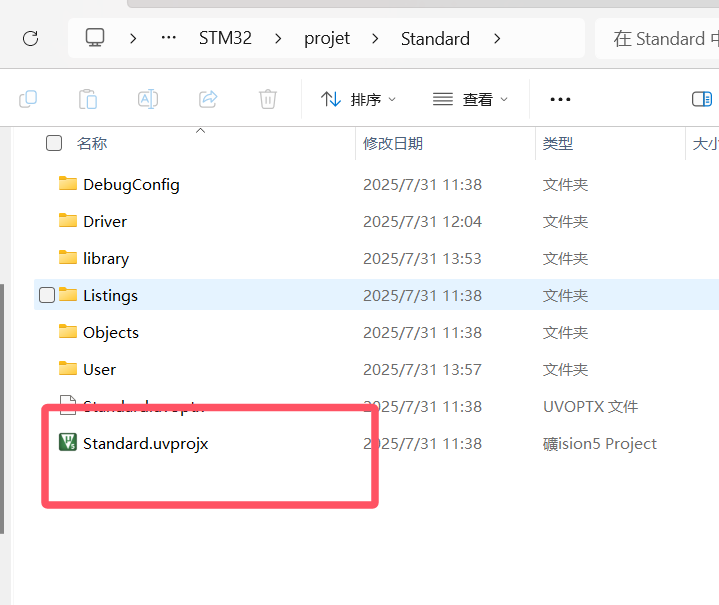This screenshot has width=719, height=605.
Task: Open the 查看 view dropdown
Action: click(470, 99)
